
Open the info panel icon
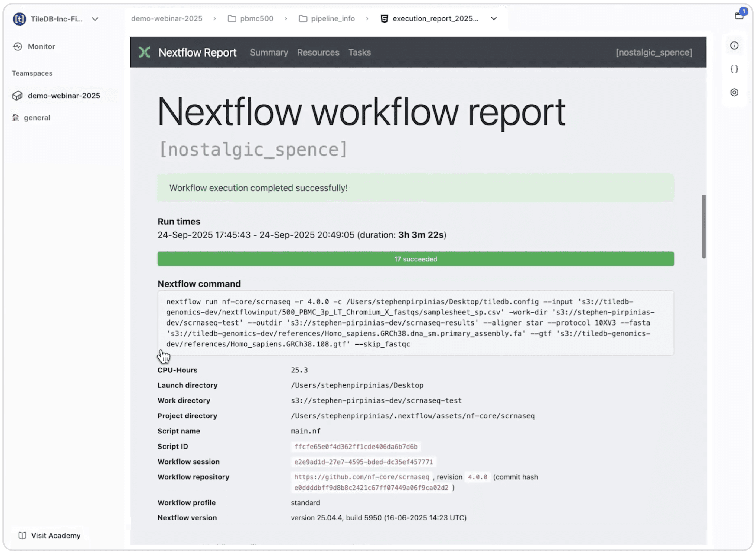[x=734, y=46]
